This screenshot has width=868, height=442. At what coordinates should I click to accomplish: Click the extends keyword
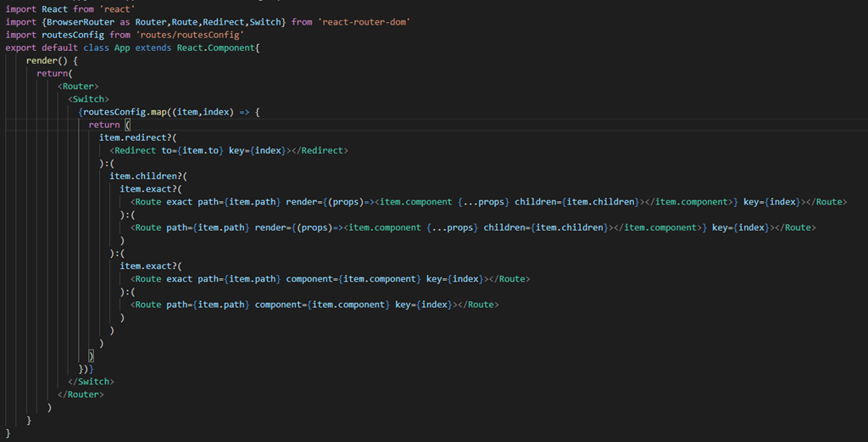[x=153, y=48]
